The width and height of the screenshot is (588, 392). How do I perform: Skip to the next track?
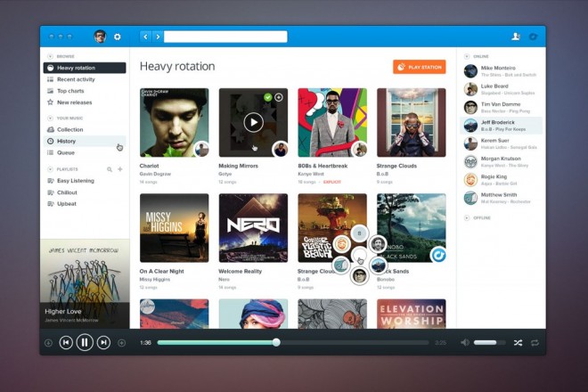coord(103,342)
